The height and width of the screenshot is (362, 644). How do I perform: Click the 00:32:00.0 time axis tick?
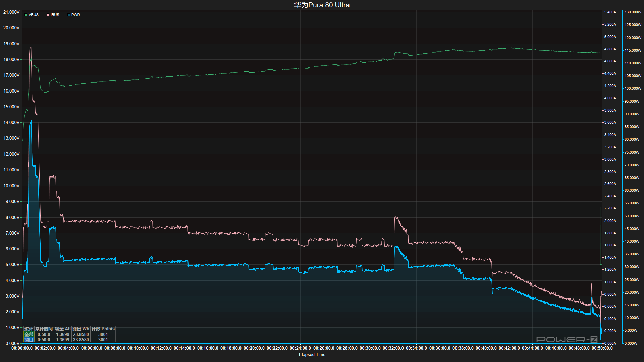tap(393, 348)
